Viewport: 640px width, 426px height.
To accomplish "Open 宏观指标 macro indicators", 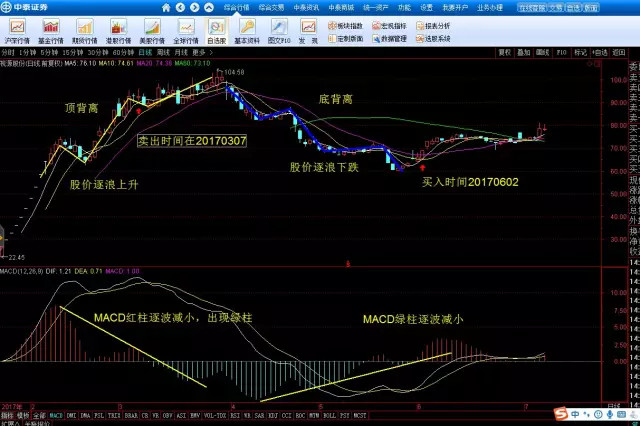I will 389,26.
